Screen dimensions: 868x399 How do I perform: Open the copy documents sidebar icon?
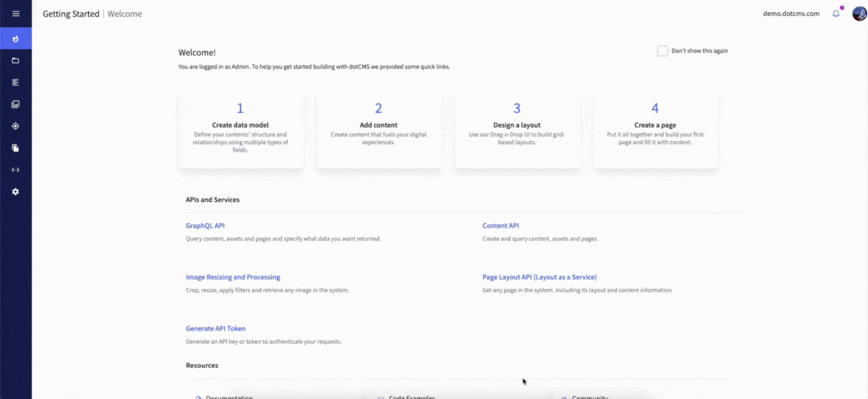pyautogui.click(x=15, y=148)
